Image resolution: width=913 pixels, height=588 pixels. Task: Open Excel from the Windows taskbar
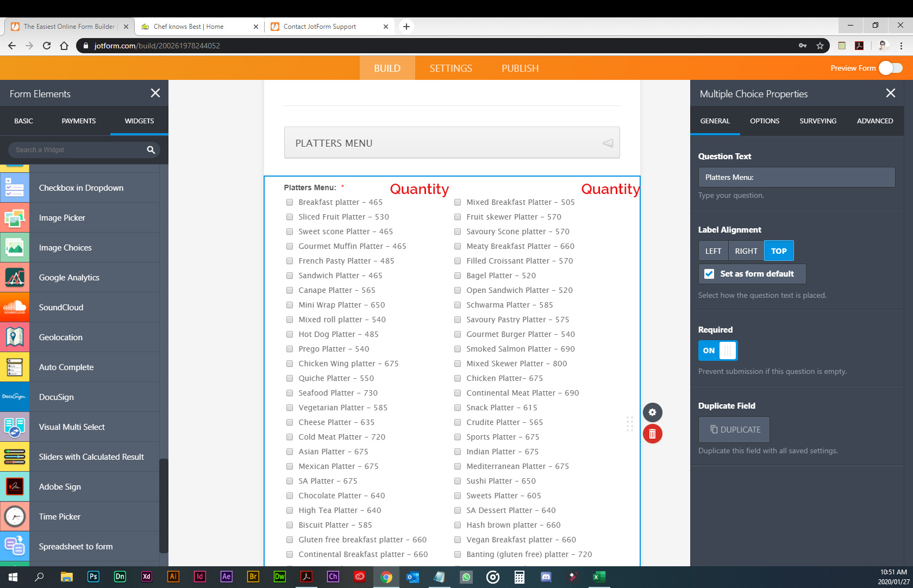click(599, 577)
